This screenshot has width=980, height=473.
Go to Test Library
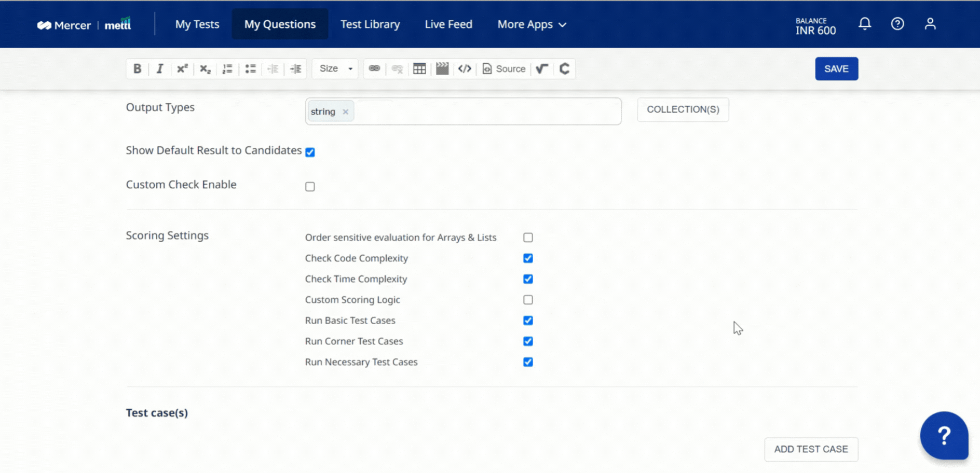click(x=370, y=24)
